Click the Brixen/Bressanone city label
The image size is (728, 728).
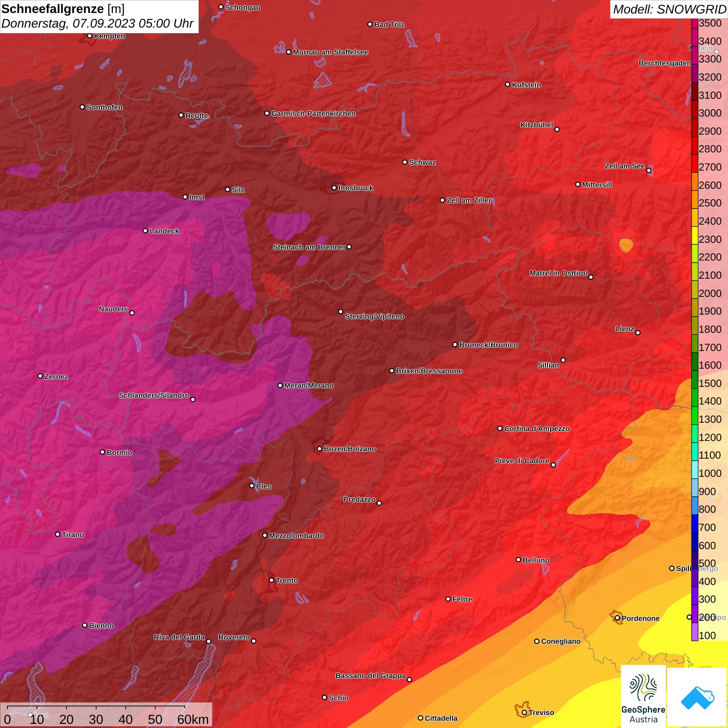[x=429, y=371]
